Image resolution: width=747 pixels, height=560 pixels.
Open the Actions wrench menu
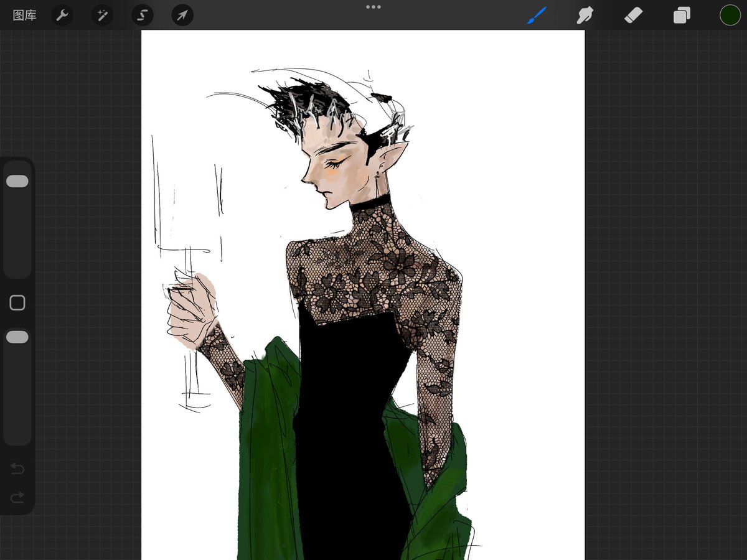62,16
